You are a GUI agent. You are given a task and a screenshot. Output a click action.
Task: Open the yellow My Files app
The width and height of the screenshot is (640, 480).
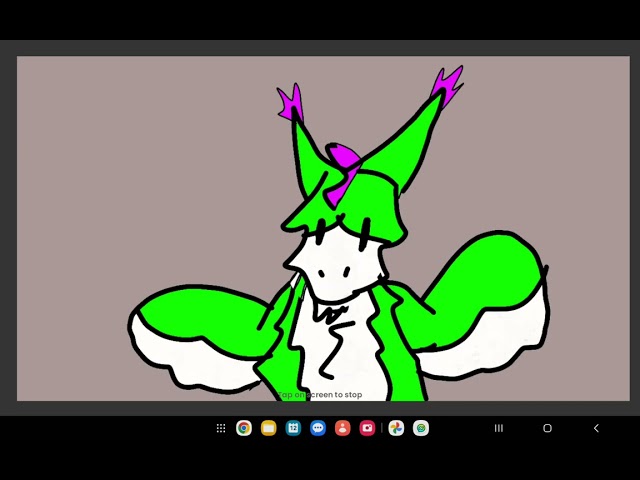click(269, 428)
